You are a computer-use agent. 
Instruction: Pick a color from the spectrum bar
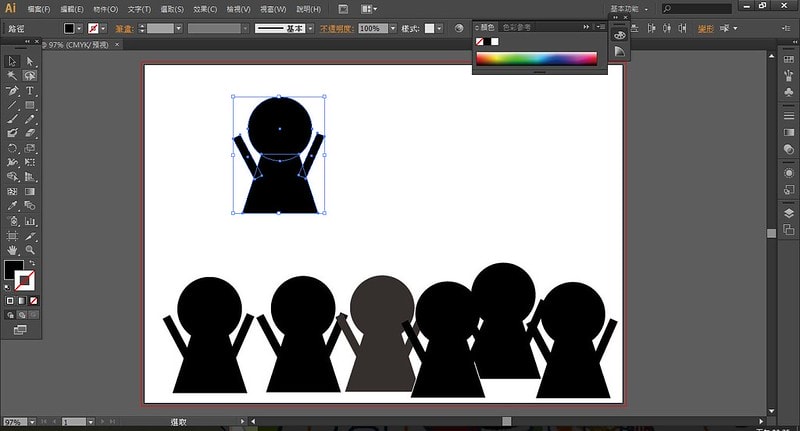536,59
